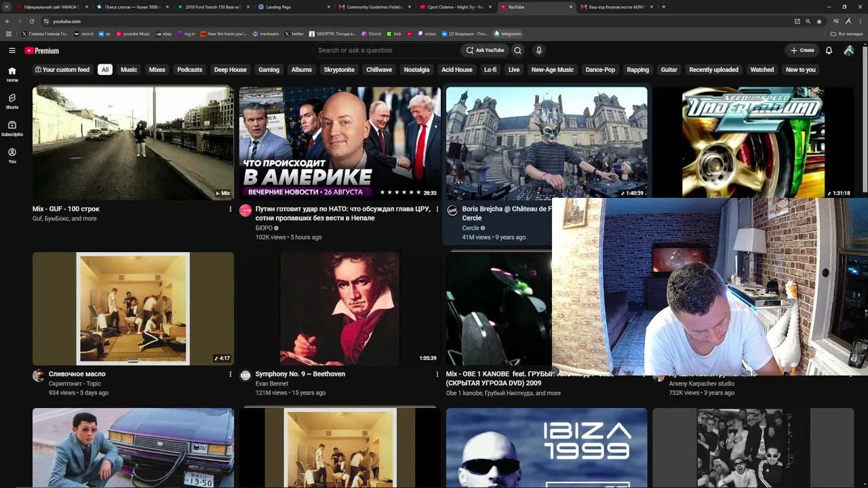This screenshot has height=488, width=868.
Task: Select the Guitar filter chip
Action: pos(669,70)
